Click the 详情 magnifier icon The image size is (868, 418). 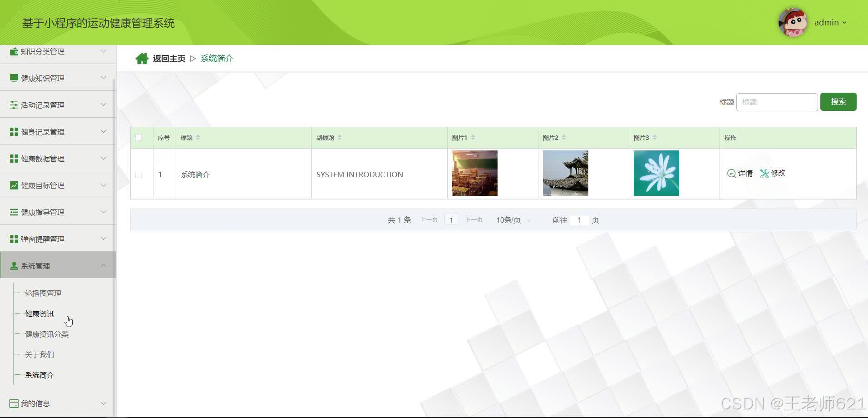pos(731,174)
